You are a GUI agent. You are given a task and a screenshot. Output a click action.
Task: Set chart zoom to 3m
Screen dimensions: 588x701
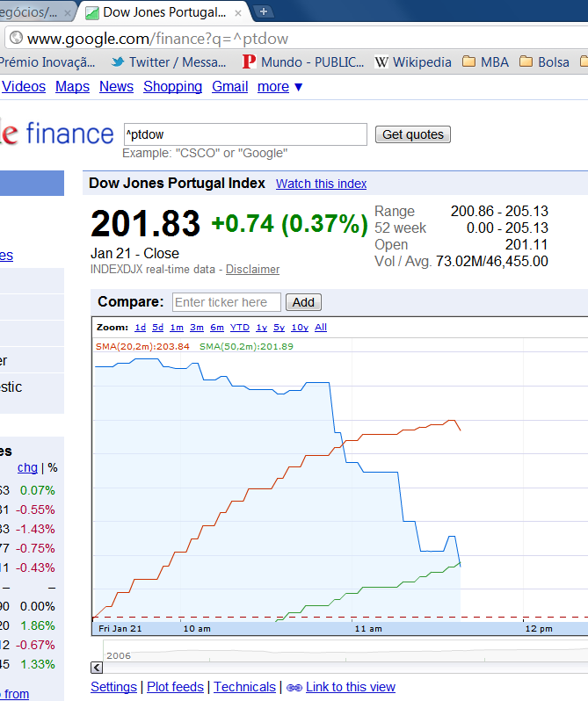(x=197, y=328)
